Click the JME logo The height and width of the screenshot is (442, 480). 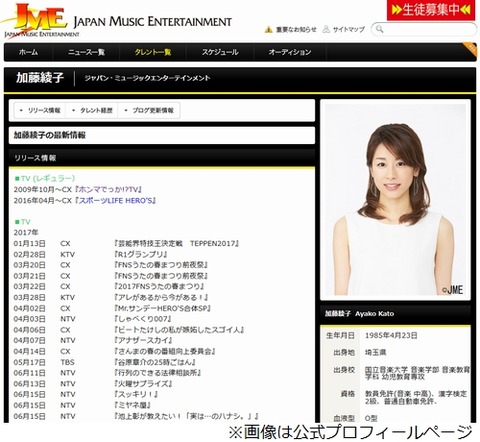[40, 21]
